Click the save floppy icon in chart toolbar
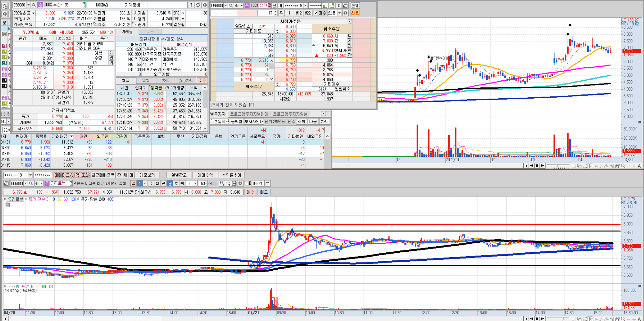 coord(234,183)
